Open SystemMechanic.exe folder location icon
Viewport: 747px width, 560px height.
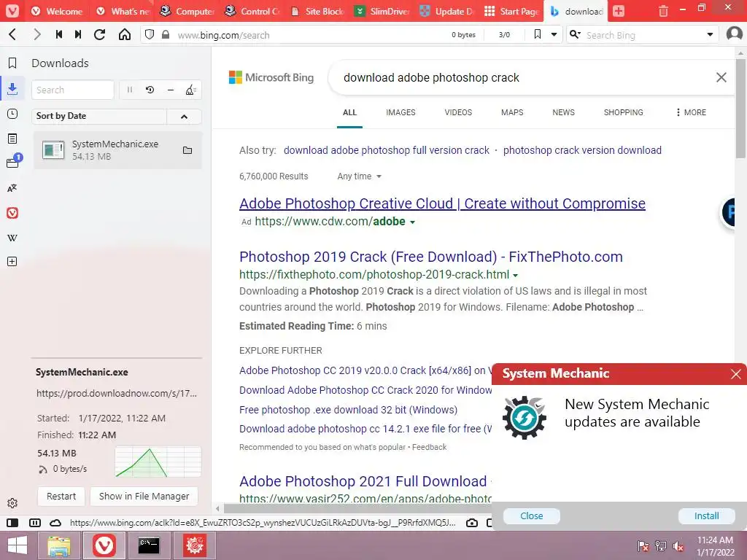(187, 150)
